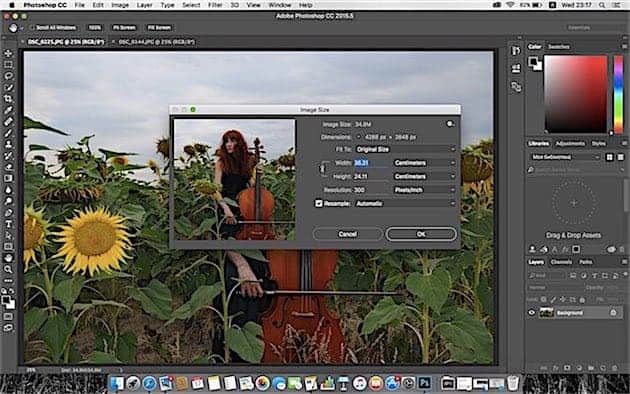
Task: Click Change Screen Mode icon
Action: (8, 328)
